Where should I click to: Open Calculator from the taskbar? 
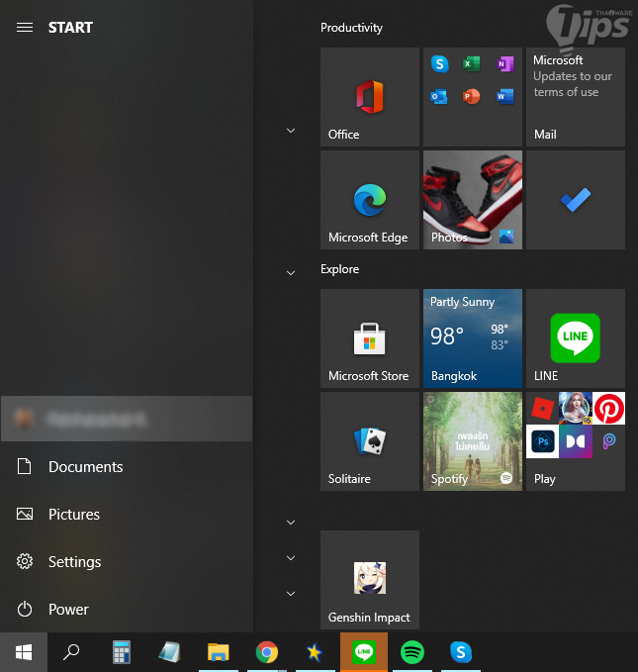[x=122, y=652]
